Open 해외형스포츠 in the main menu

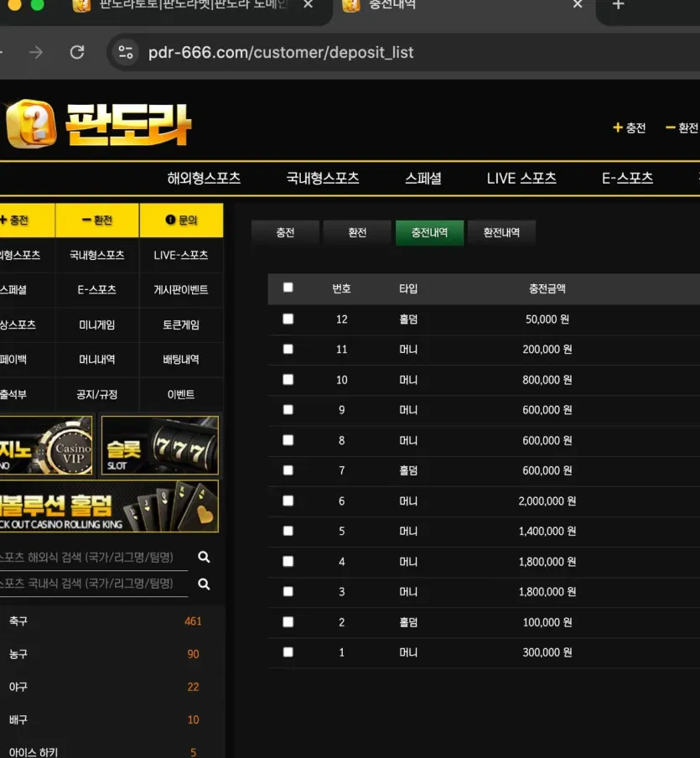pos(204,179)
